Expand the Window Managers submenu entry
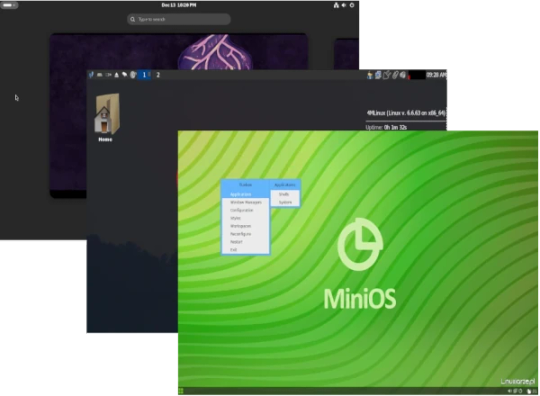The image size is (540, 396). [245, 202]
